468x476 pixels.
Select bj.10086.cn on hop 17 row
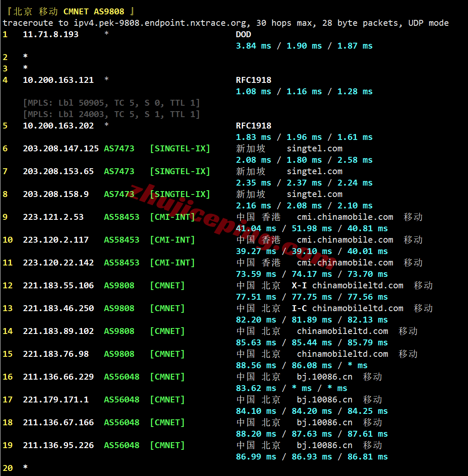(x=324, y=400)
